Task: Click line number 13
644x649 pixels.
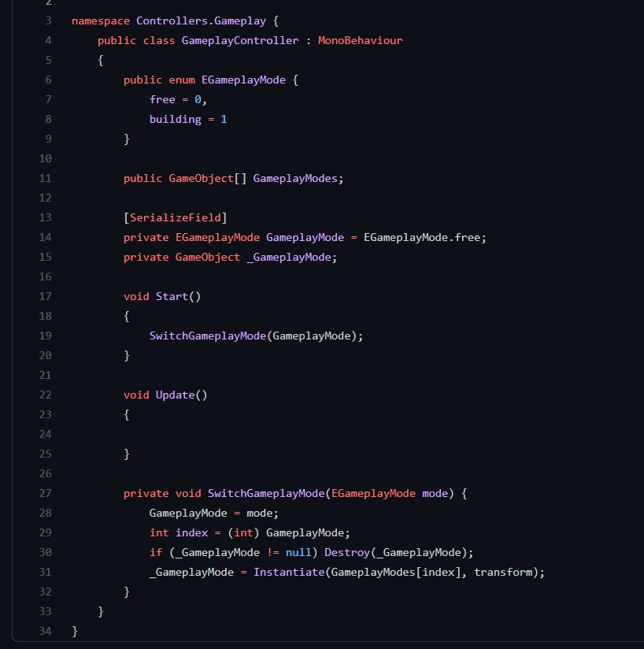Action: point(45,217)
